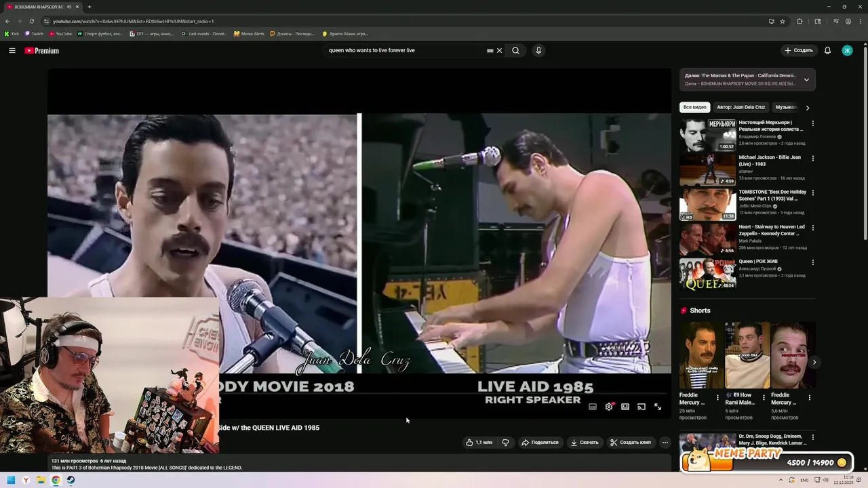This screenshot has width=868, height=488.
Task: Cast the video to a TV
Action: [x=642, y=407]
